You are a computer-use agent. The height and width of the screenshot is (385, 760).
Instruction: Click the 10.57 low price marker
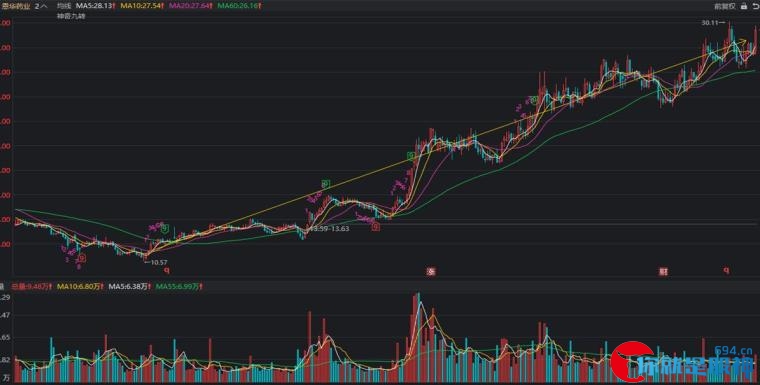coord(156,262)
